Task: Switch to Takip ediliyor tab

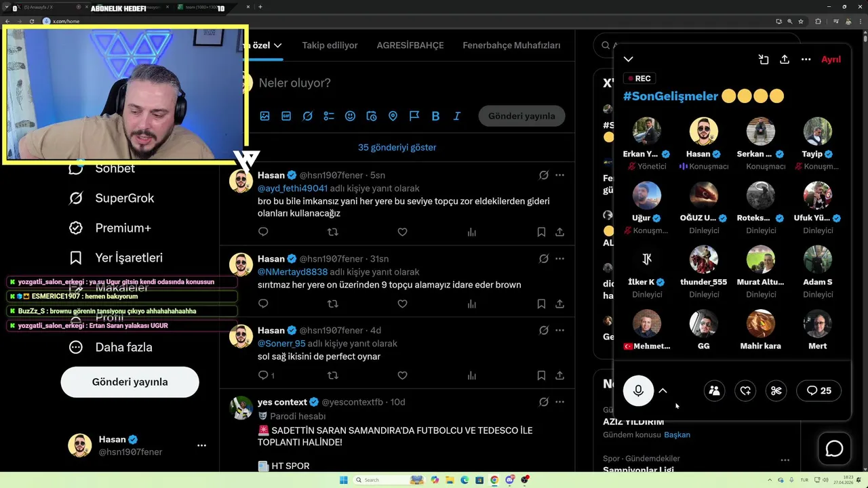Action: pyautogui.click(x=330, y=45)
